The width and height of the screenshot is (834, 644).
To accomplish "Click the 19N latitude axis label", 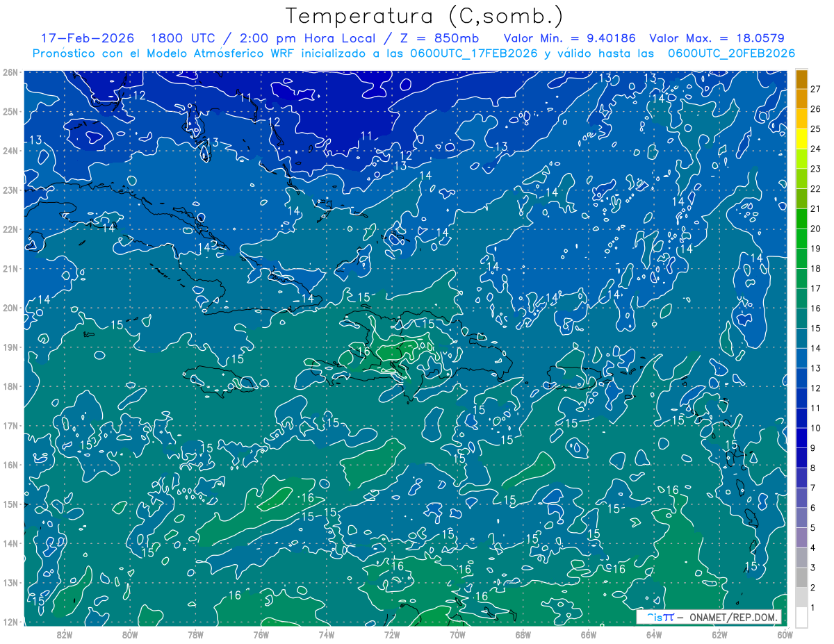I will pos(10,347).
